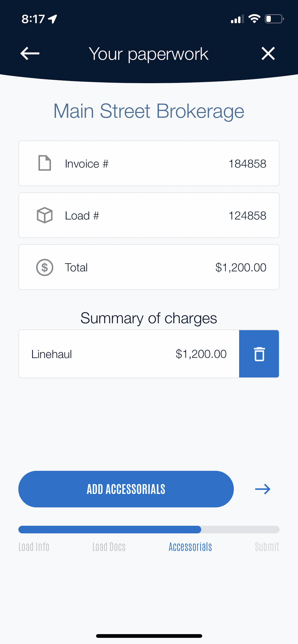Close the Your paperwork screen
The height and width of the screenshot is (644, 298).
268,53
